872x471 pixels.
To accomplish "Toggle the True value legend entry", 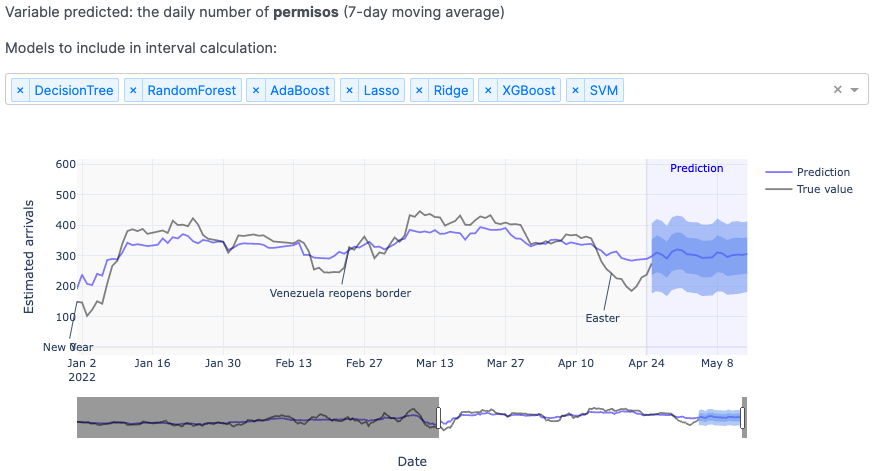I will [809, 189].
